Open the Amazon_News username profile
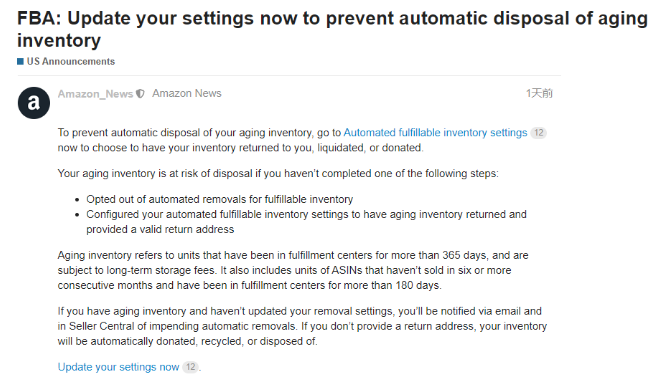The width and height of the screenshot is (652, 377). click(95, 94)
